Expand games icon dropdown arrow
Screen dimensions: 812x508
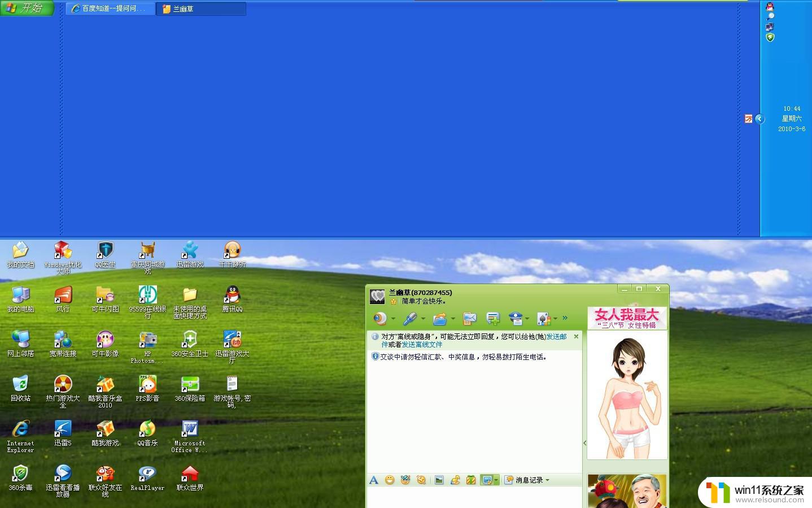tap(555, 319)
